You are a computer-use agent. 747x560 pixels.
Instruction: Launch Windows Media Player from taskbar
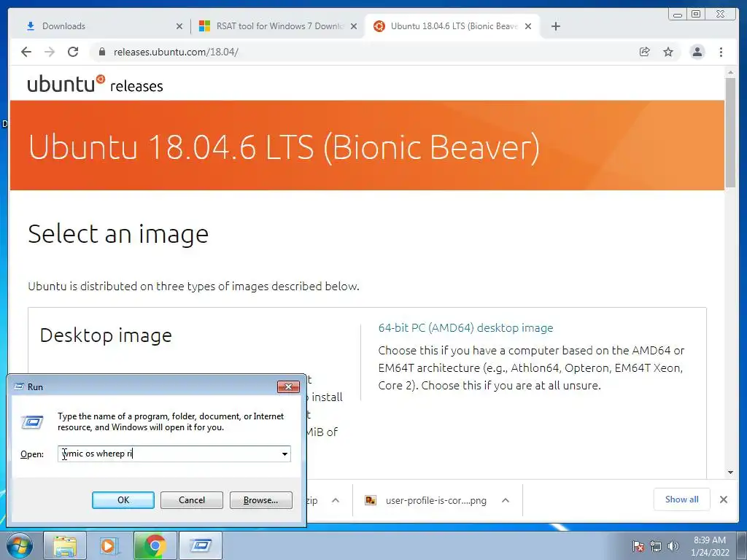[109, 545]
